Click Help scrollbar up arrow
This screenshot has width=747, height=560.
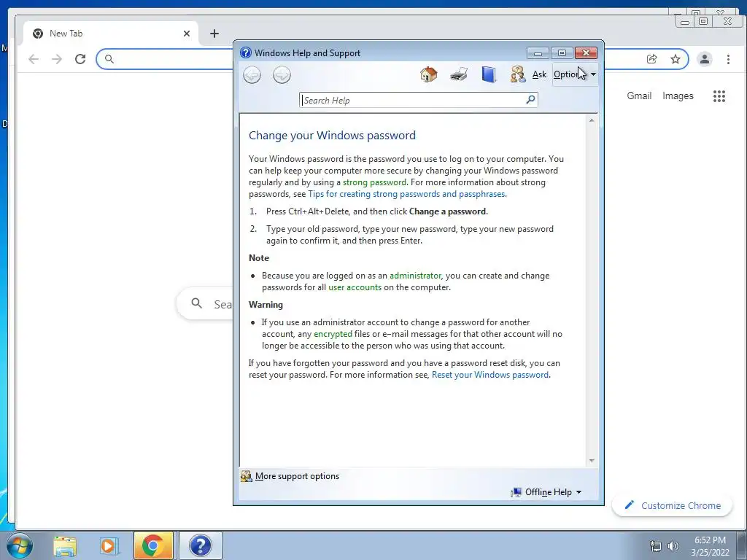pyautogui.click(x=591, y=120)
